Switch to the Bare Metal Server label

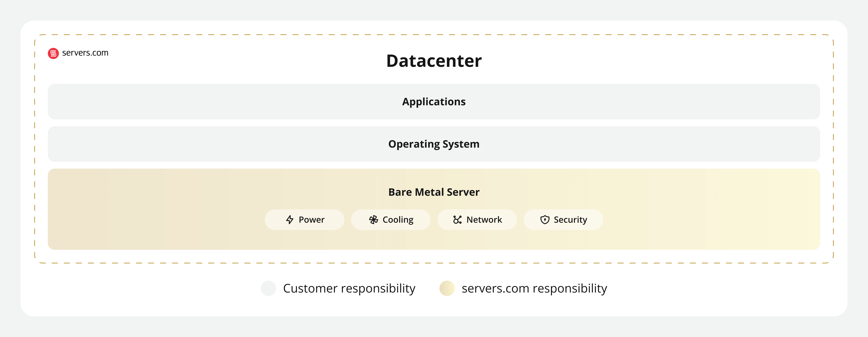[x=434, y=192]
